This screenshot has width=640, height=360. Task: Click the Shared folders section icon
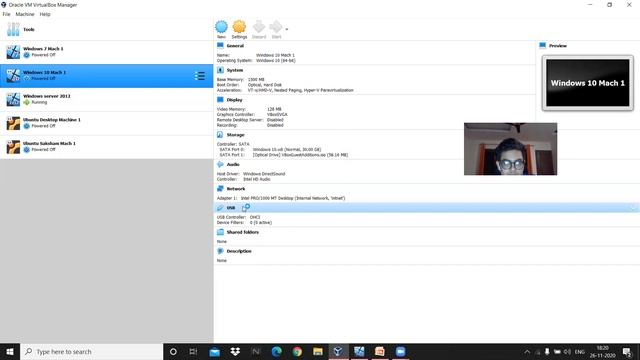[220, 232]
